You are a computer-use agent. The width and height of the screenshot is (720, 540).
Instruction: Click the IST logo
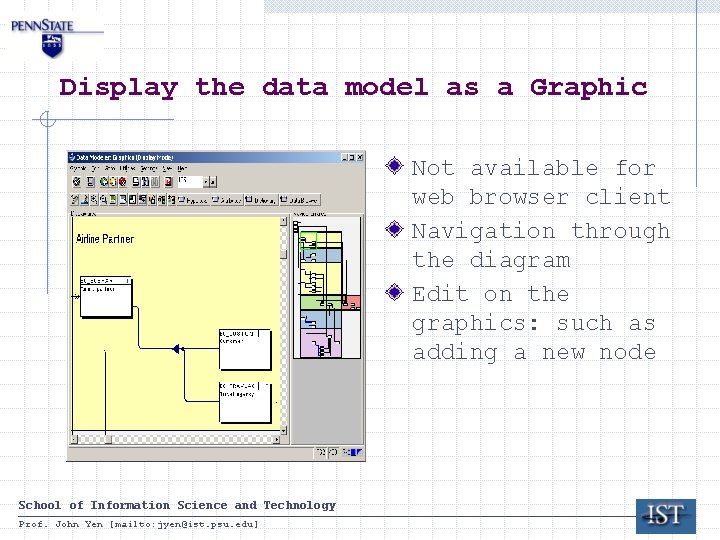pyautogui.click(x=666, y=516)
